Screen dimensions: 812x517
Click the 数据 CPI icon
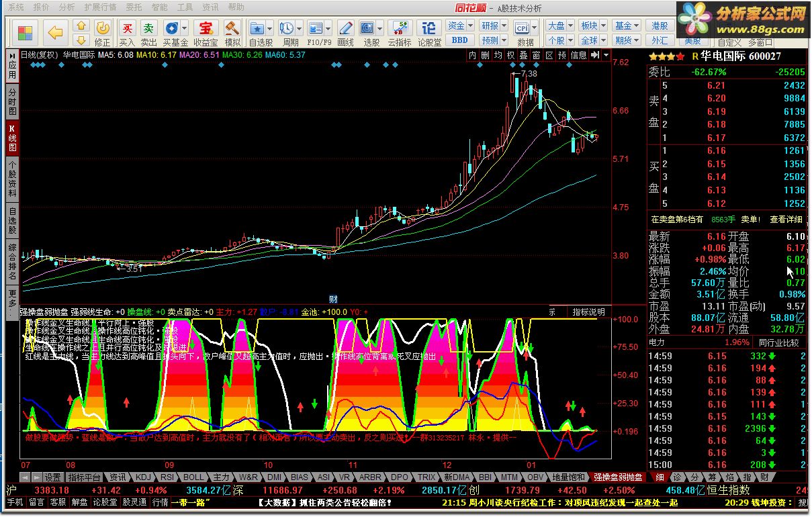(522, 28)
